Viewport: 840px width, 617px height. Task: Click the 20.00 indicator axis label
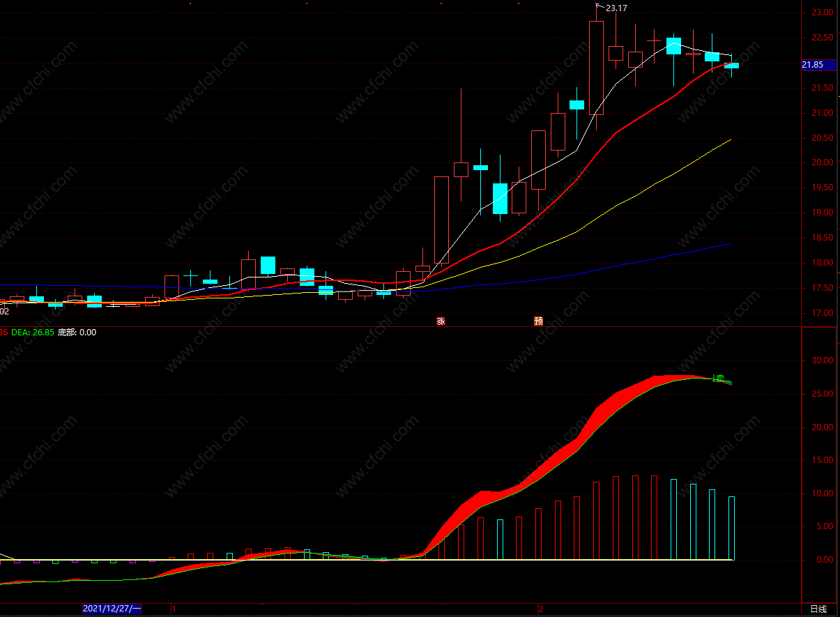point(823,427)
